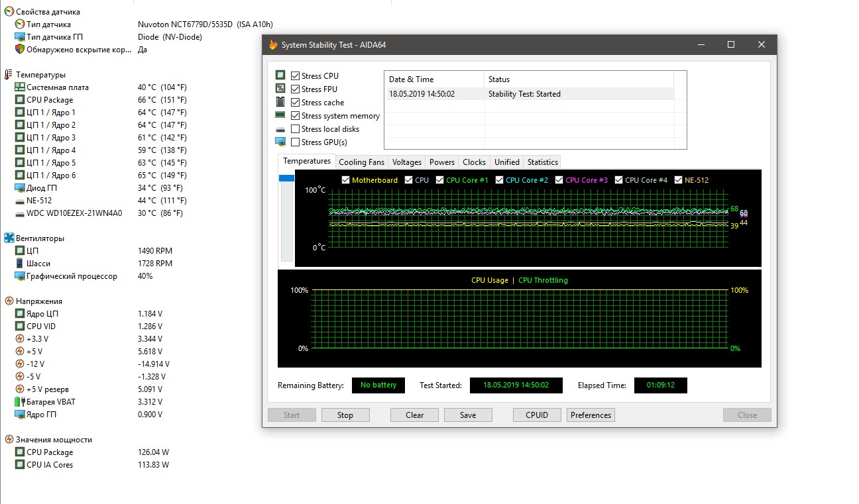The width and height of the screenshot is (859, 504).
Task: Save the stability test results
Action: (468, 415)
